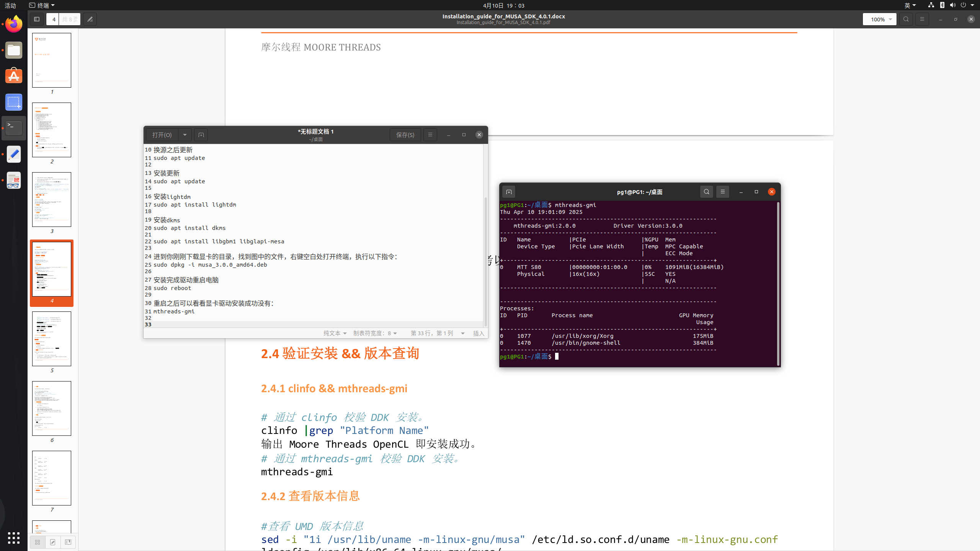
Task: Open Files manager from the dock
Action: (14, 50)
